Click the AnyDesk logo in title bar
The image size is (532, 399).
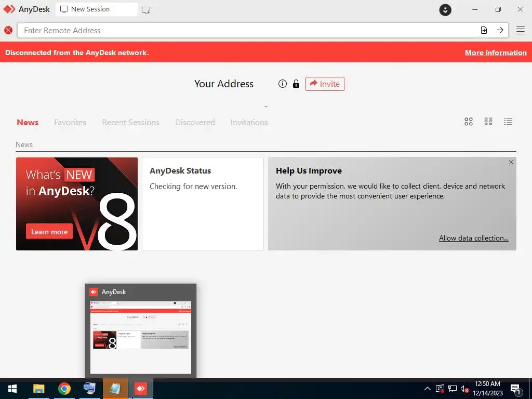click(9, 9)
